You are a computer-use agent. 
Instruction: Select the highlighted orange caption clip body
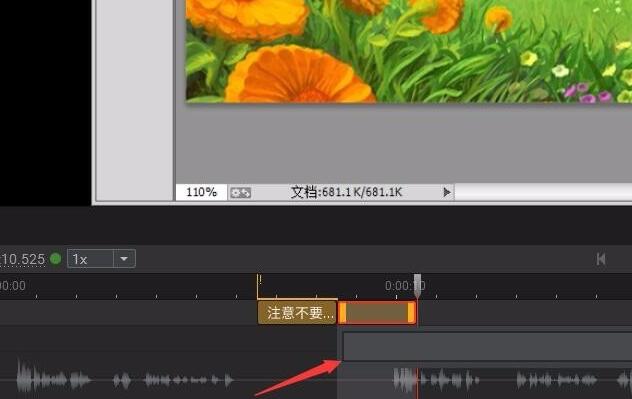pos(377,312)
